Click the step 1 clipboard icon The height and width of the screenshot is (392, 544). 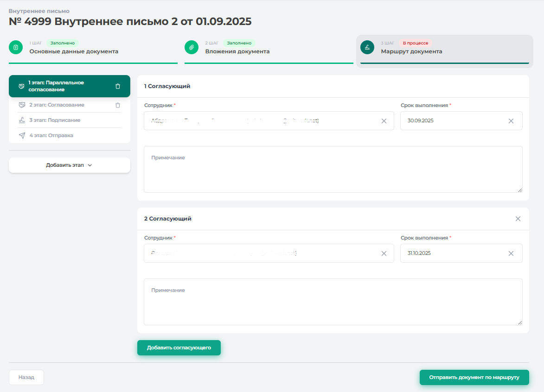tap(16, 47)
